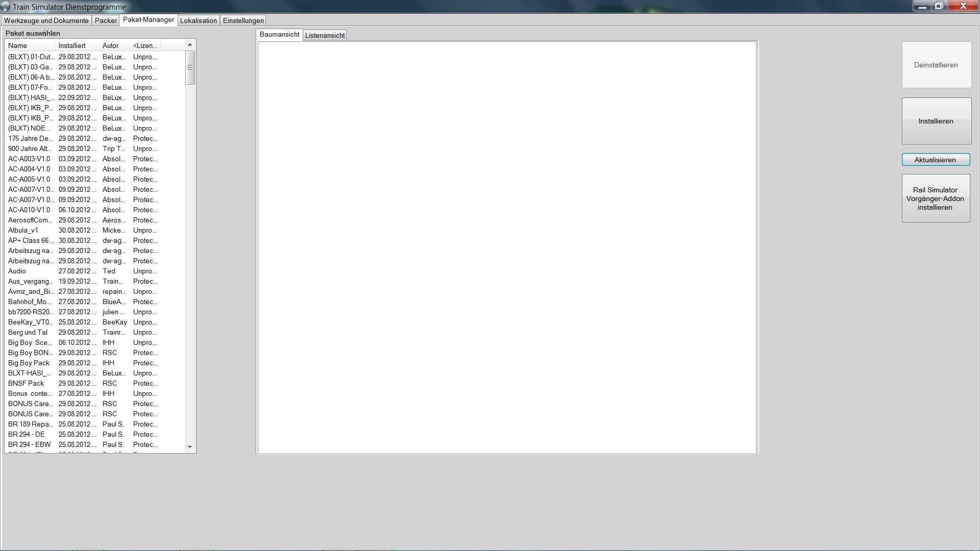Click Rail Simulator Vorgänger-Addon installieren button
Screen dimensions: 980x551
click(935, 198)
